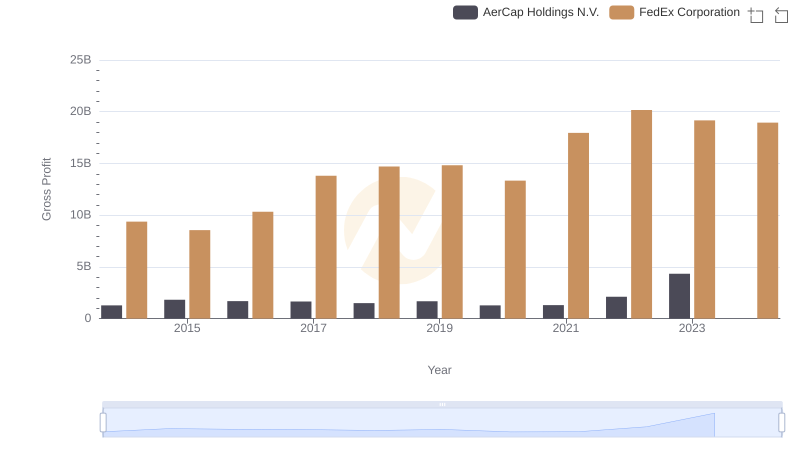Click the FedEx bar for 2023
The width and height of the screenshot is (800, 461).
(x=705, y=219)
